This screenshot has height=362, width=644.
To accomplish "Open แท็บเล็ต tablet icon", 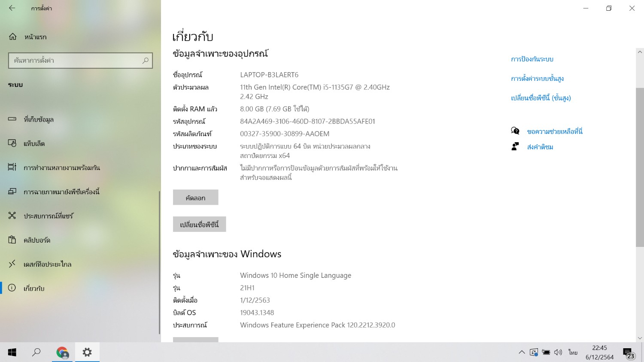I will [12, 143].
